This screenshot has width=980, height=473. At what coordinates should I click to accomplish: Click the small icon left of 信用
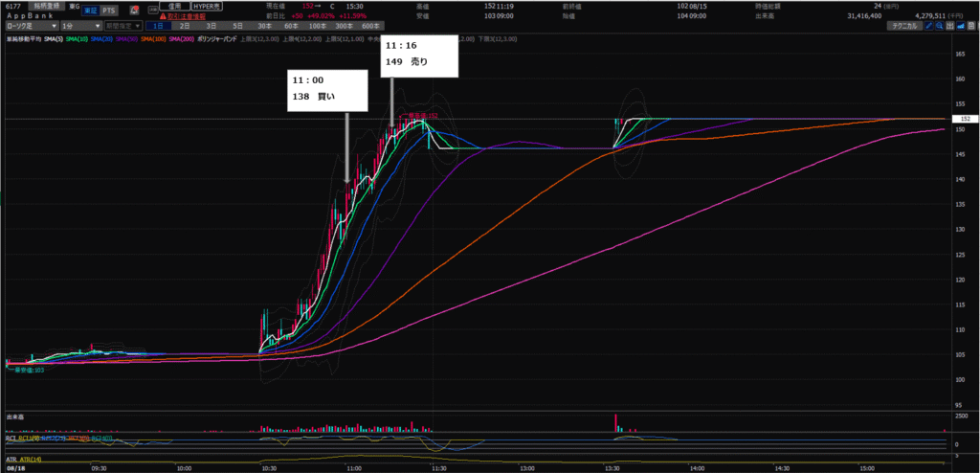pos(153,10)
